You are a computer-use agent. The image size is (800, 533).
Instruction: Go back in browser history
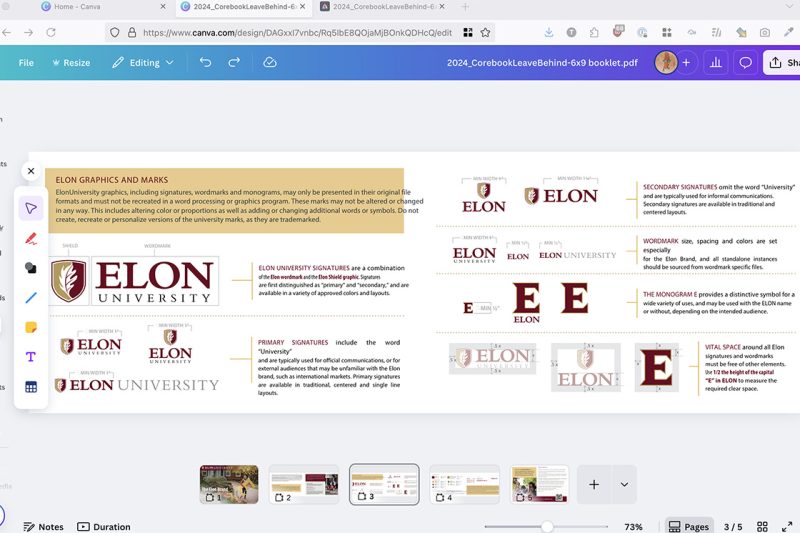pyautogui.click(x=7, y=32)
